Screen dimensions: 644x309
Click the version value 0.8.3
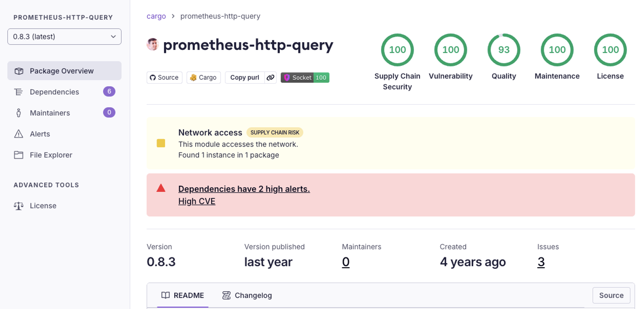point(161,262)
